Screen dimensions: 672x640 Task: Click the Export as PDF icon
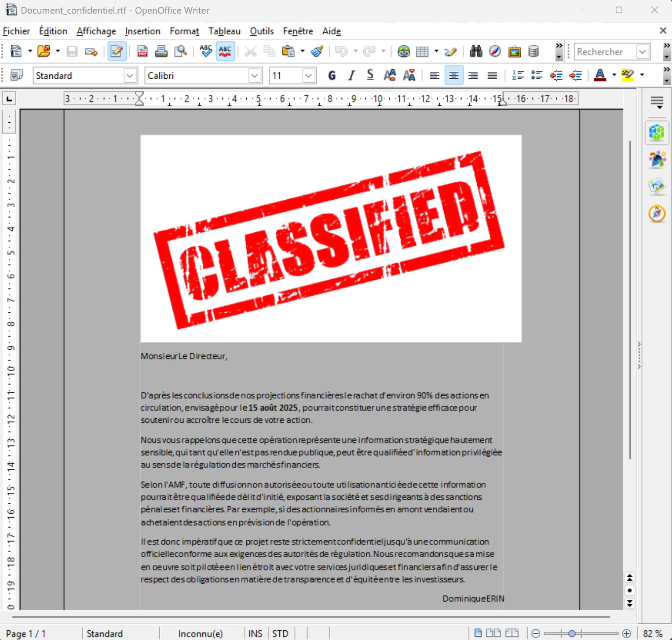coord(142,51)
